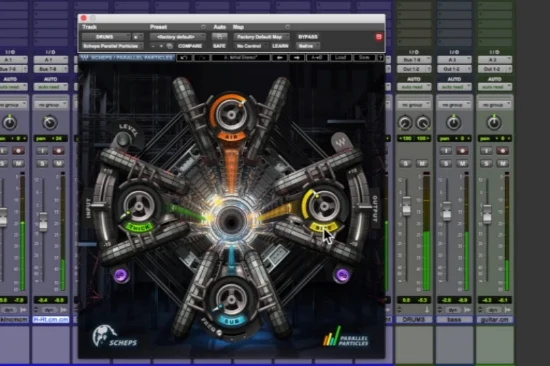Record-enable the H-Ht track
Screen dimensions: 550x366
(58, 151)
